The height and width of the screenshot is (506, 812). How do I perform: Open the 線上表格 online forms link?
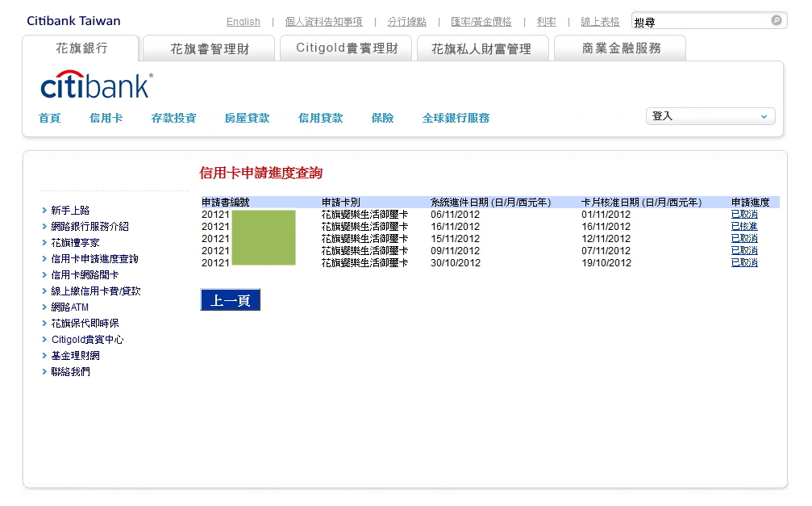600,22
